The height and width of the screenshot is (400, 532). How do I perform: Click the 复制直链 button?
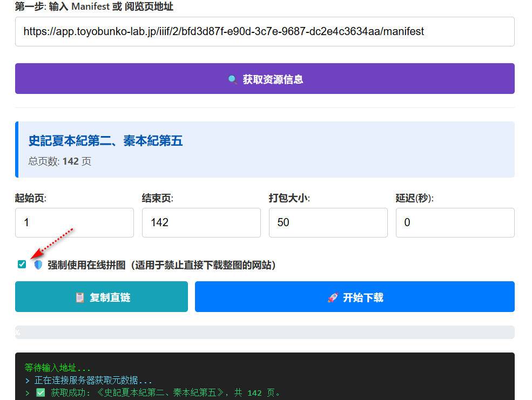pyautogui.click(x=102, y=296)
